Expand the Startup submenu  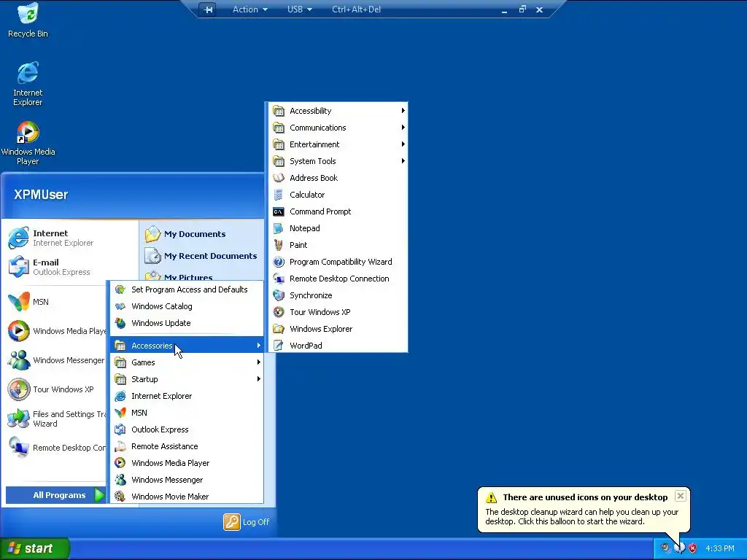(x=187, y=379)
